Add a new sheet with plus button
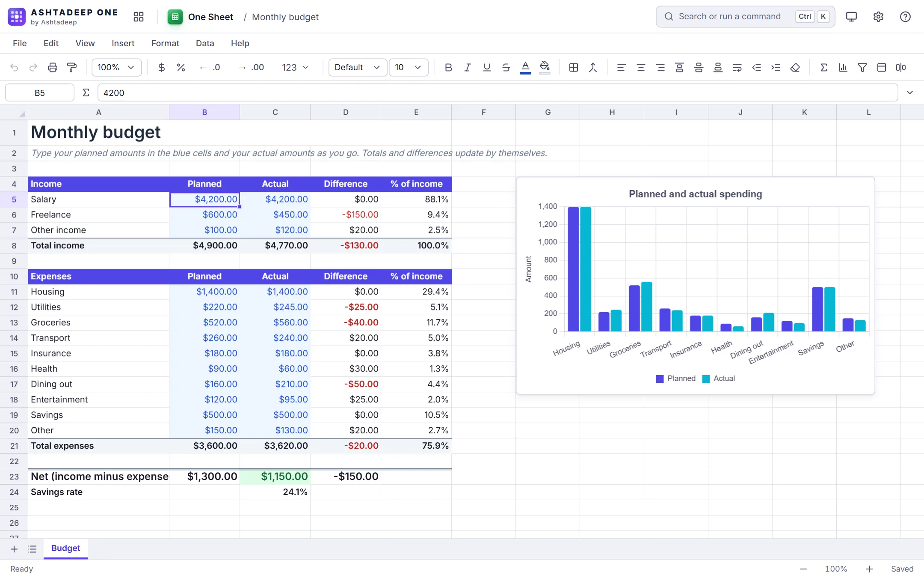The image size is (924, 578). pyautogui.click(x=14, y=549)
